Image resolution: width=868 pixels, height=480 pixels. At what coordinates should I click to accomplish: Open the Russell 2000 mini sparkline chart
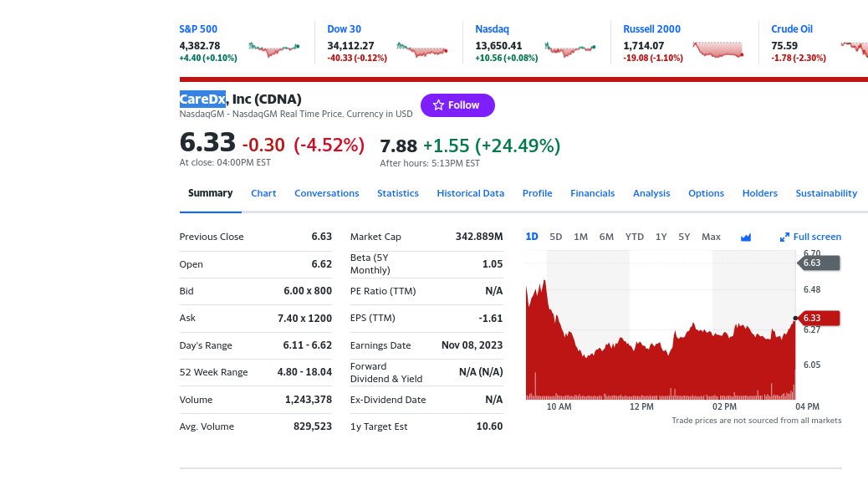[x=718, y=49]
